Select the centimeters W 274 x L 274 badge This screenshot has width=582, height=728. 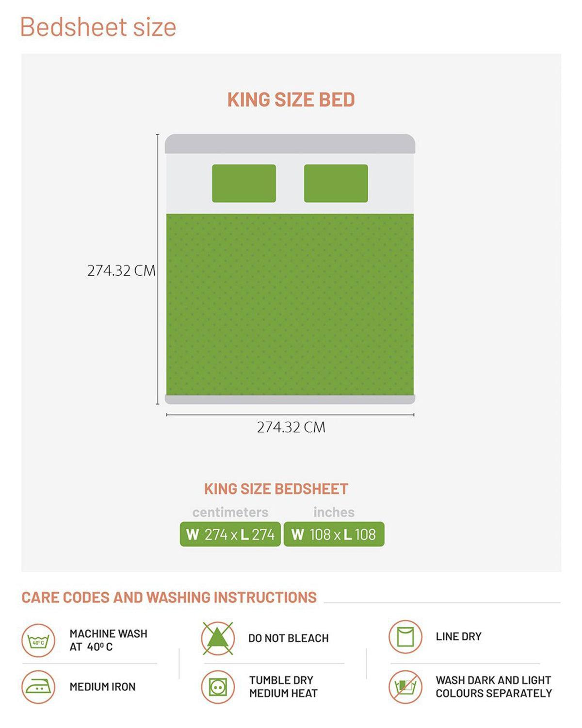coord(230,534)
